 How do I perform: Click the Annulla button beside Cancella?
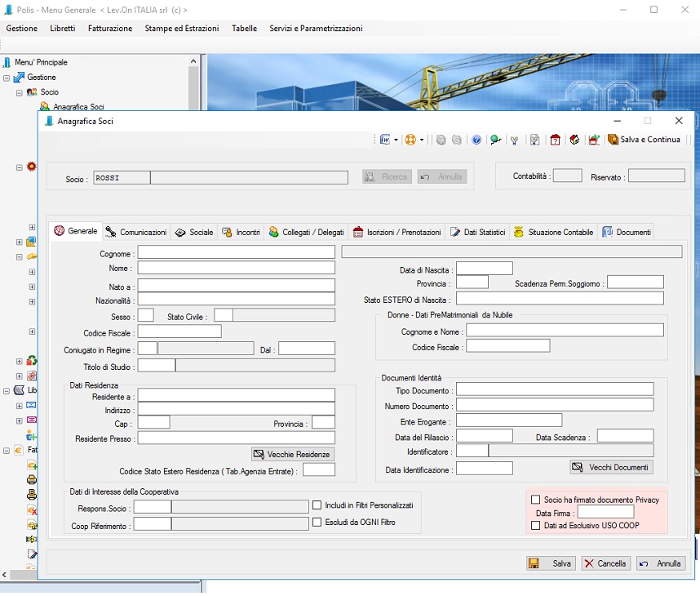tap(661, 563)
